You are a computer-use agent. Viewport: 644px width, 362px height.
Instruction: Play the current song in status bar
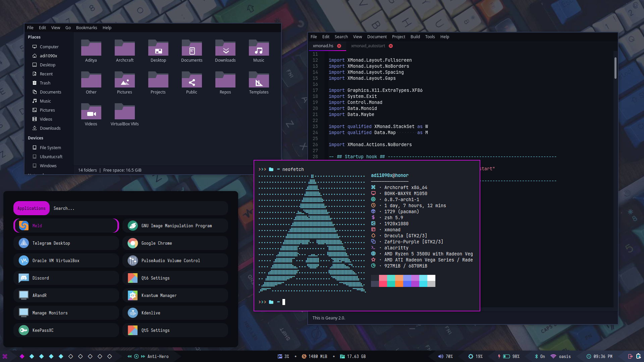tap(136, 357)
